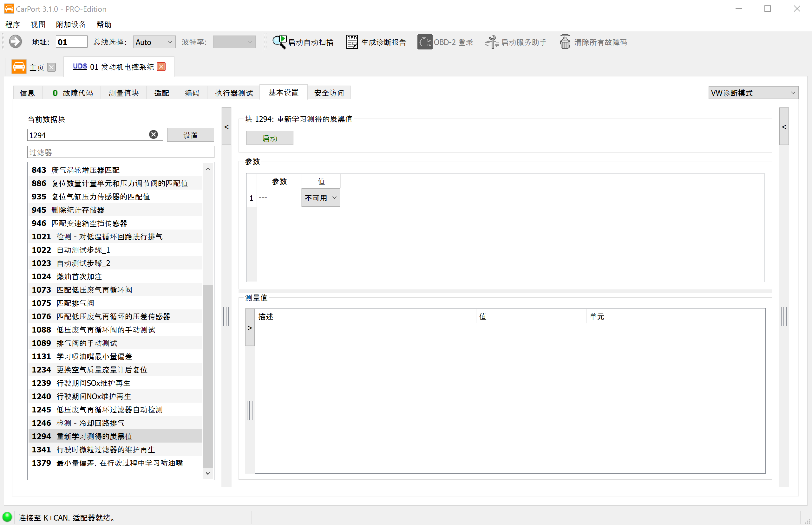812x525 pixels.
Task: Select block 843 废气涡轮增压器匹配
Action: coord(115,170)
